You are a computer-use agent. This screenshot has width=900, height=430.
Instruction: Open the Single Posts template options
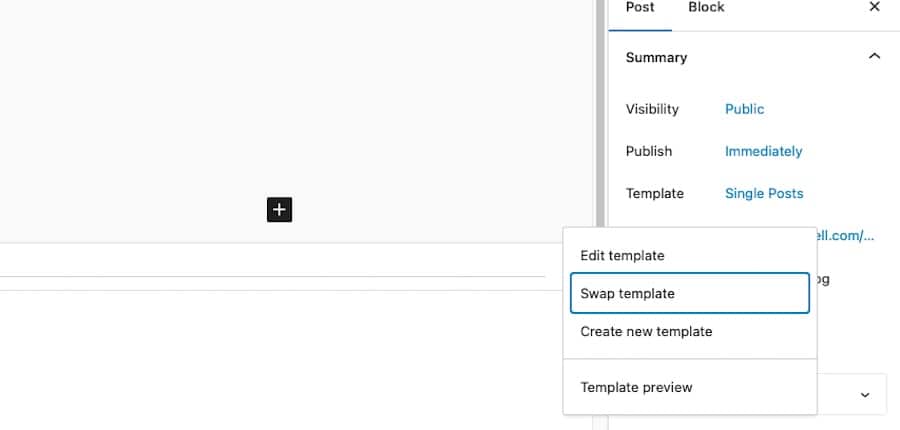[x=763, y=193]
